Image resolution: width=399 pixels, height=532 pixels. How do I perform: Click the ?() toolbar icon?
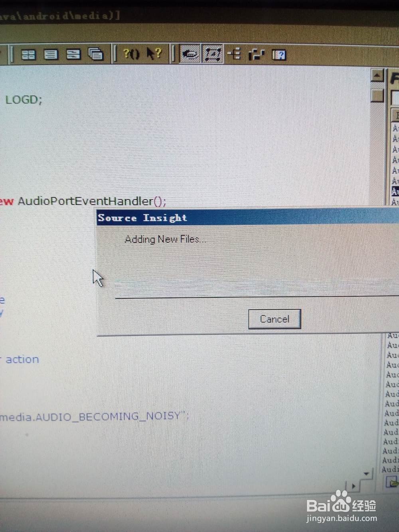[x=131, y=53]
